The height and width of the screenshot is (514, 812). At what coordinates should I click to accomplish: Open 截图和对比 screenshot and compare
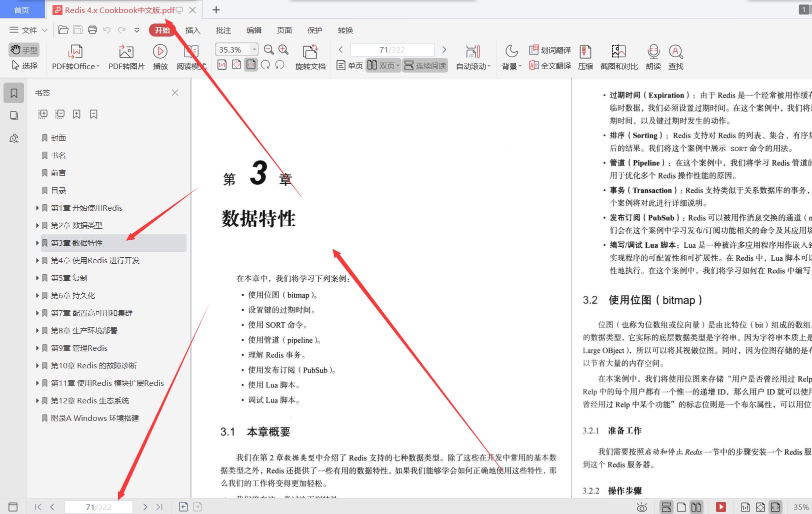619,58
